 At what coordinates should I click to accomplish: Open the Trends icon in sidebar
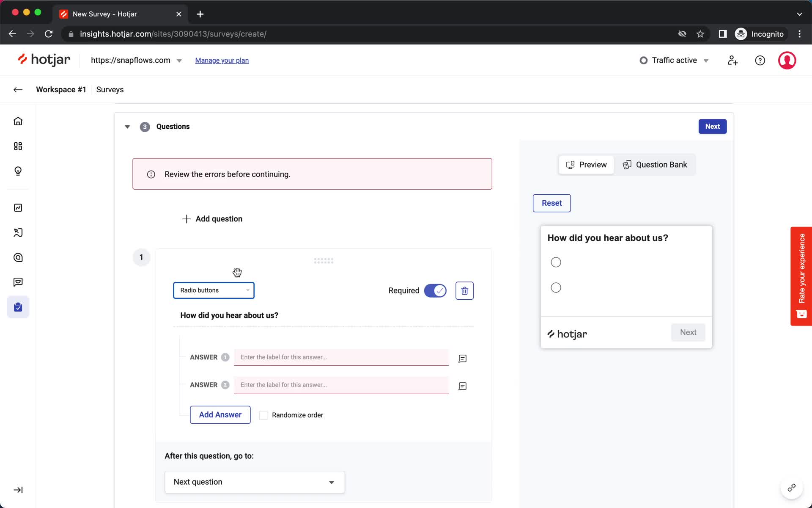[18, 208]
